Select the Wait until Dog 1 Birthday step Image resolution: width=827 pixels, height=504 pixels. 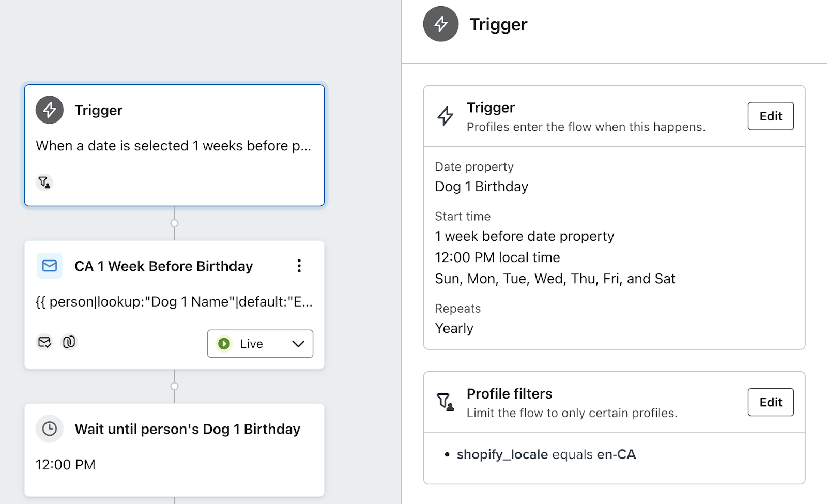[174, 449]
